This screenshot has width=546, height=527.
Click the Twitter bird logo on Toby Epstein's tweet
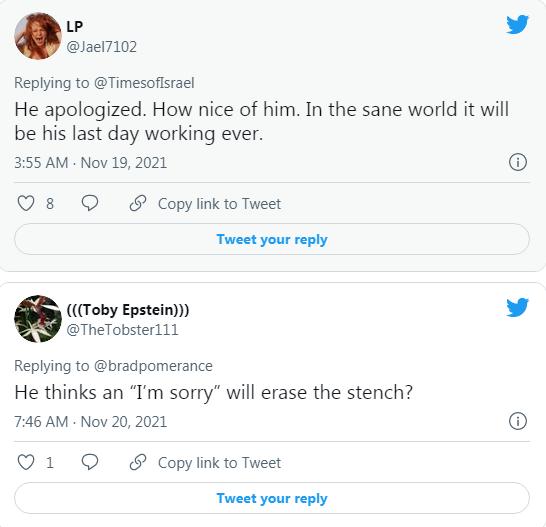[517, 307]
